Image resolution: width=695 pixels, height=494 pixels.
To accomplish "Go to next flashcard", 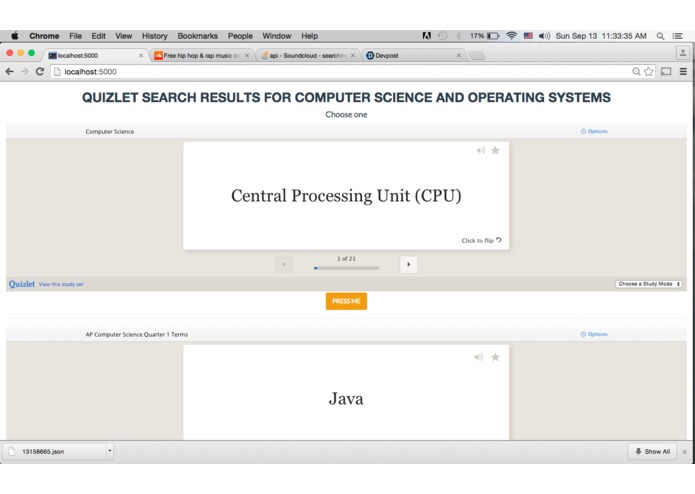I will tap(408, 265).
